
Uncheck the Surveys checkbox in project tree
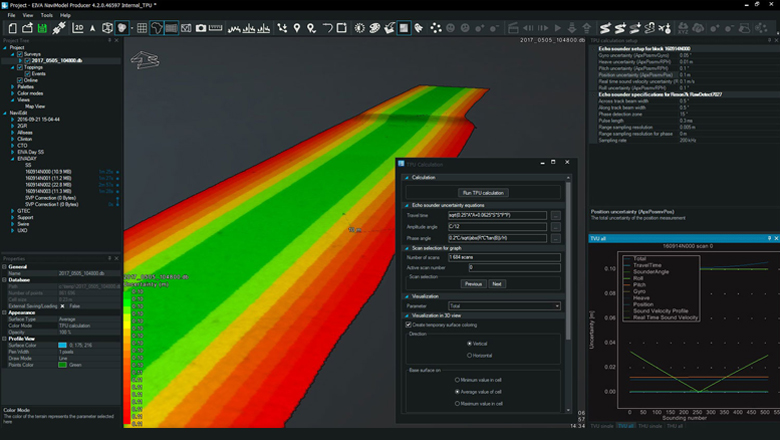[x=20, y=54]
